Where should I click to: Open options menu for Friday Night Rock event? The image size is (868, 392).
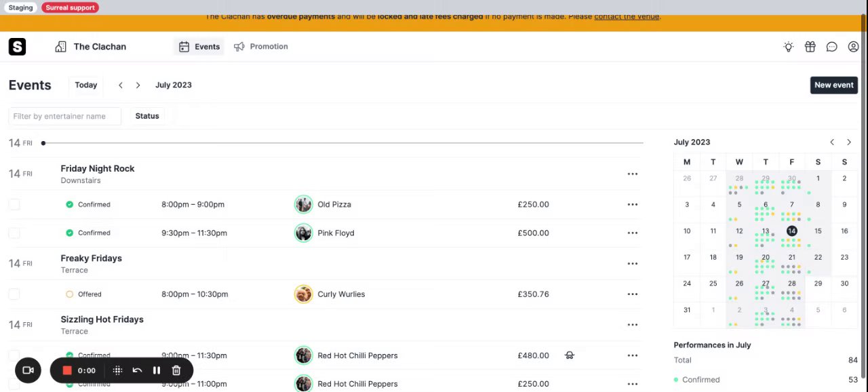(633, 174)
